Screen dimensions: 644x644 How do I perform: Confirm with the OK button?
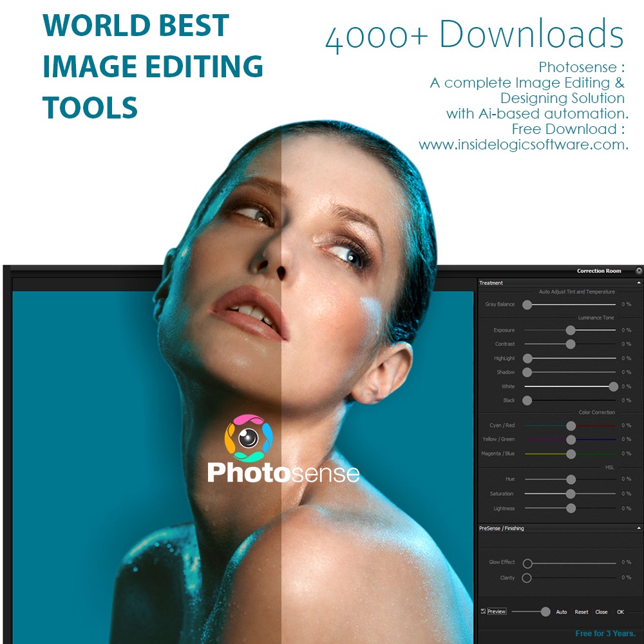pos(620,612)
